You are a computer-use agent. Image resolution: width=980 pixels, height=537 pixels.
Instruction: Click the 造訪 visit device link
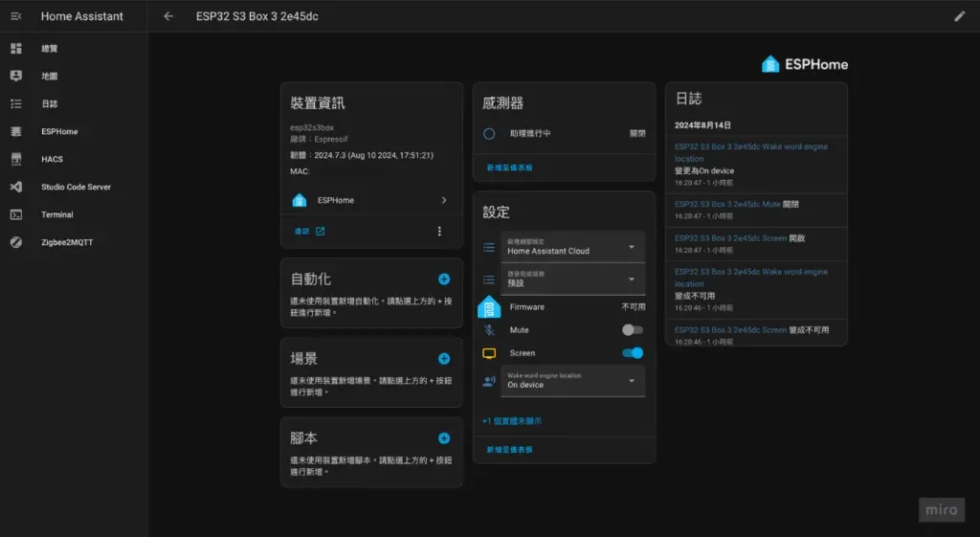(309, 232)
